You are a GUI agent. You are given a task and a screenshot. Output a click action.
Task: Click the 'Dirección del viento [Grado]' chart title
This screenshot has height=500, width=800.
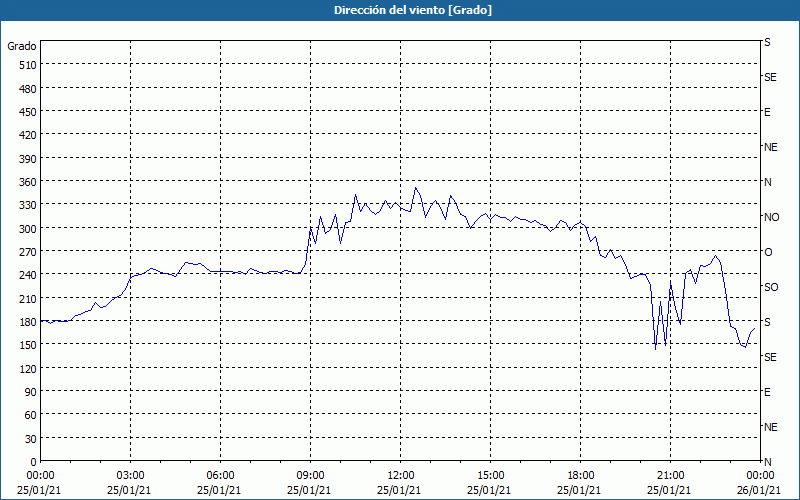click(x=413, y=10)
